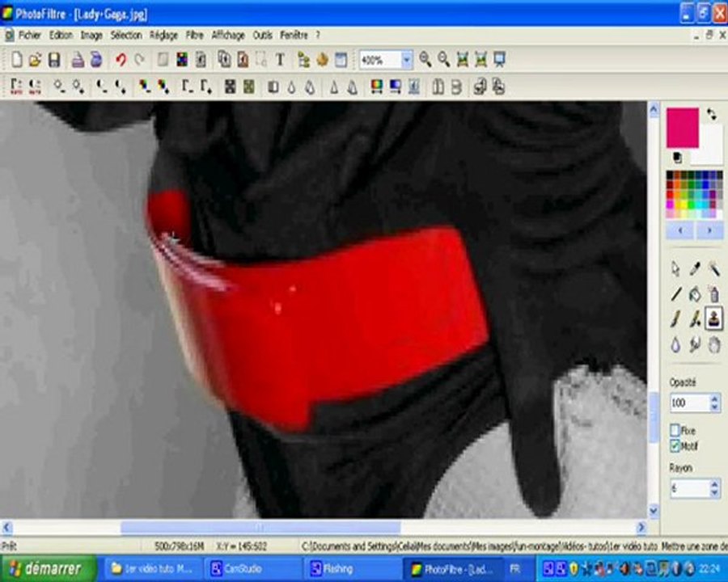The height and width of the screenshot is (582, 728).
Task: Apply the old photo sepia filter icon
Action: click(x=249, y=86)
